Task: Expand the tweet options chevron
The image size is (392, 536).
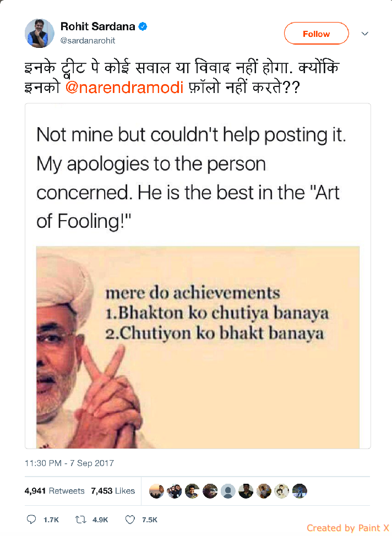Action: (365, 34)
